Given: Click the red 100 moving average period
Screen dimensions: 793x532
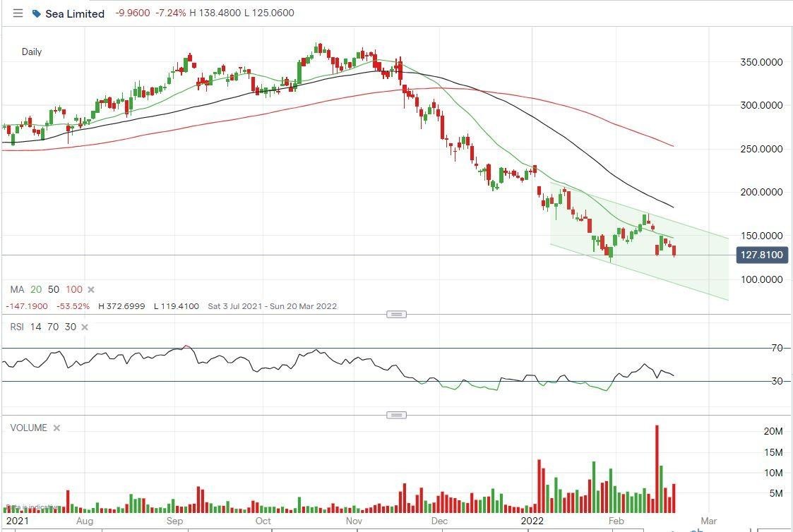Looking at the screenshot, I should 74,289.
